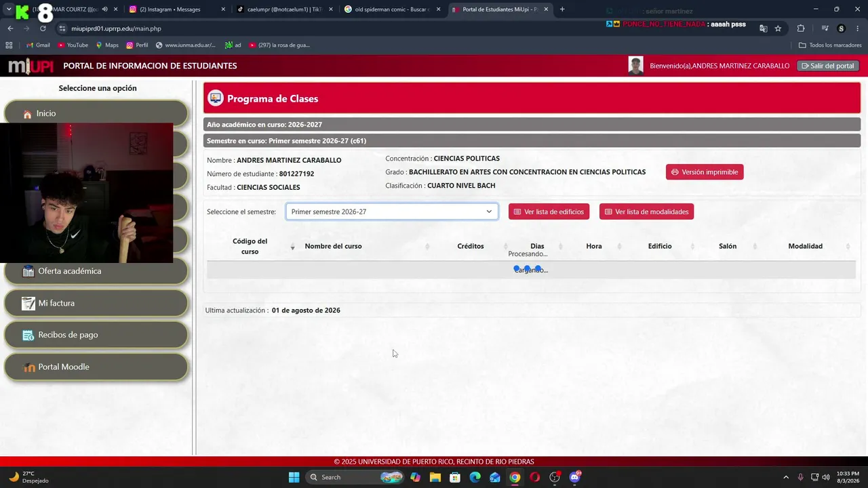Open the Windows Start menu
868x488 pixels.
click(x=294, y=477)
